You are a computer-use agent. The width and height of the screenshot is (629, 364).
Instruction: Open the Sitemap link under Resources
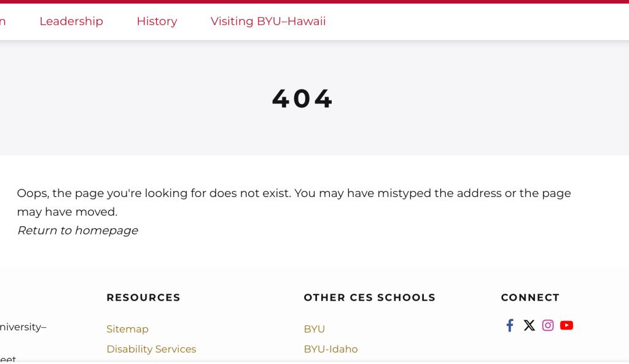click(128, 329)
